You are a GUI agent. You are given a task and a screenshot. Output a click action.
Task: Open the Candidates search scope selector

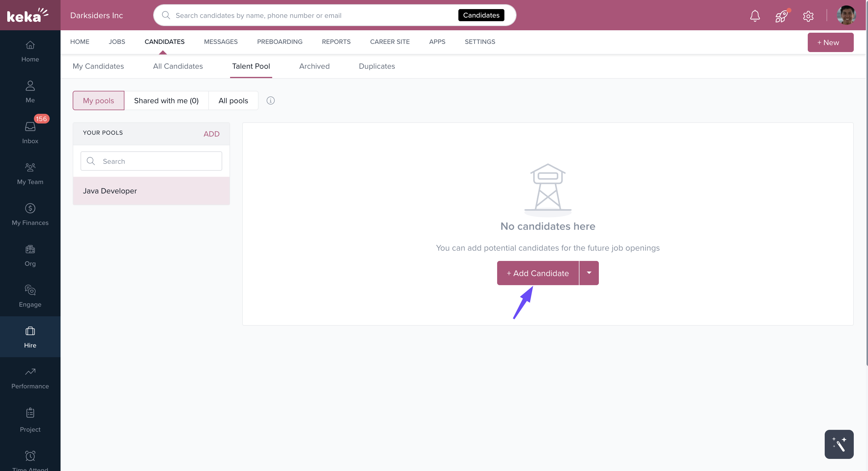(x=481, y=15)
